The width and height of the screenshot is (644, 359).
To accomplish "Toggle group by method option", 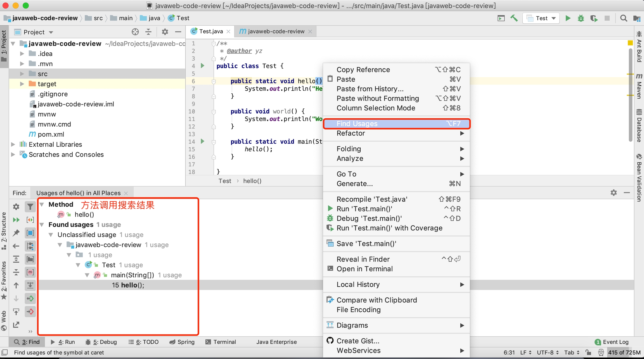I will 30,272.
